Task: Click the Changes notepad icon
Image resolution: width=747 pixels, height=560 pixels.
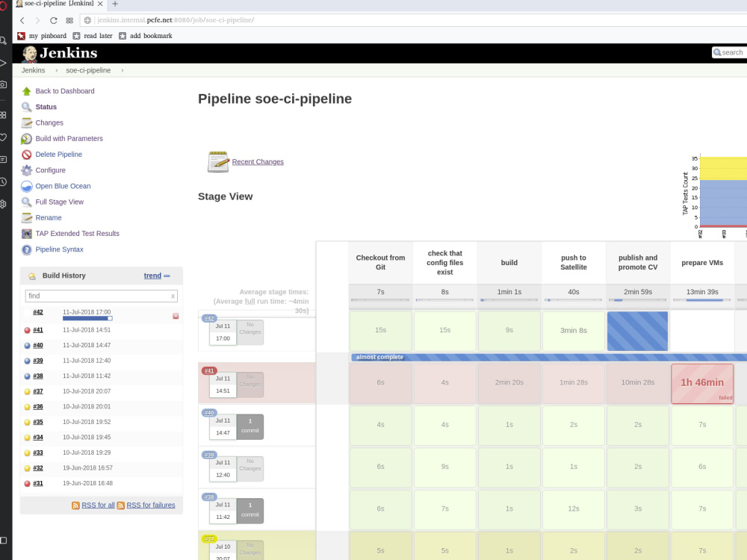Action: click(27, 123)
